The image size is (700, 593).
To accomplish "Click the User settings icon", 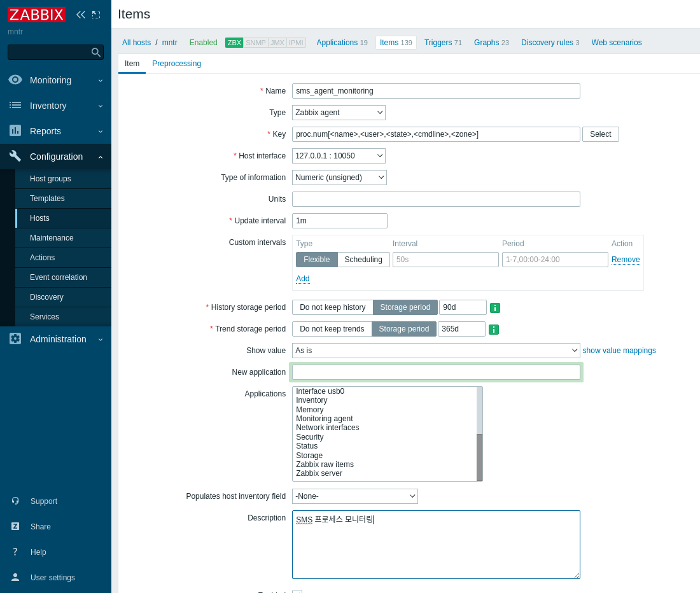I will 15,577.
